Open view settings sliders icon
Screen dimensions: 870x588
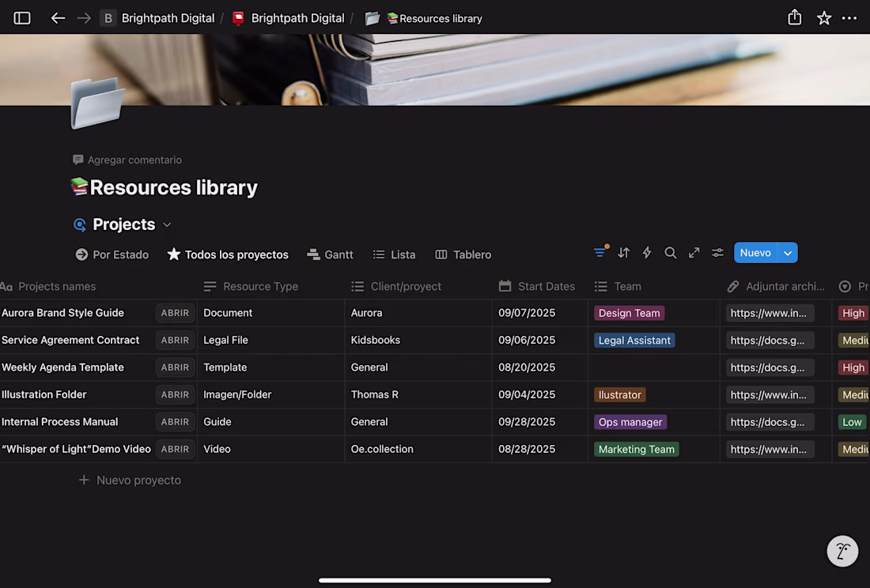click(x=717, y=253)
